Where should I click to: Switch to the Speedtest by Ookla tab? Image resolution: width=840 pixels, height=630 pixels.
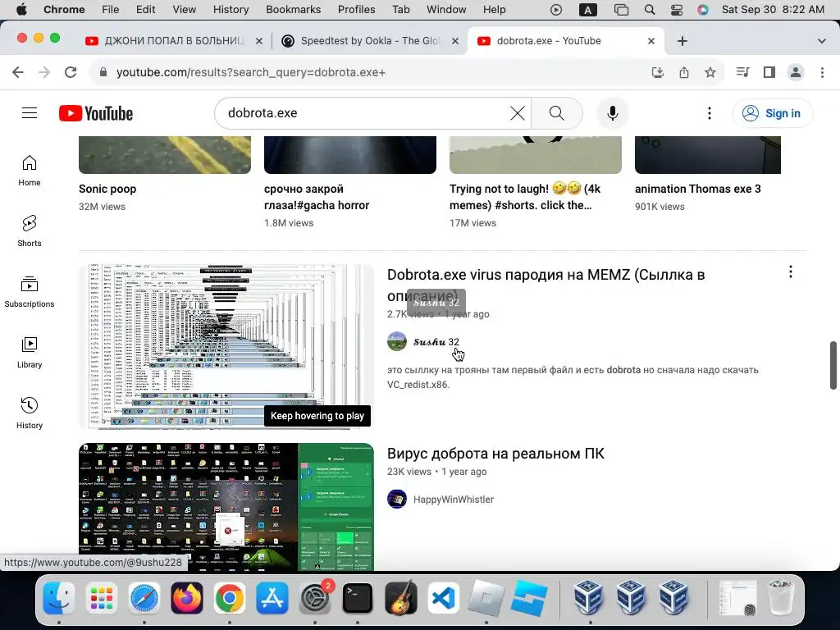coord(370,41)
